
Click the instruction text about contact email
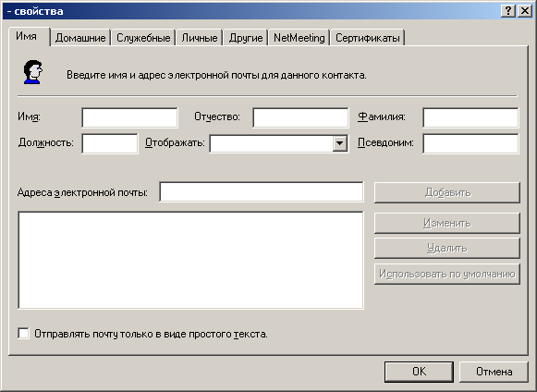pos(216,75)
